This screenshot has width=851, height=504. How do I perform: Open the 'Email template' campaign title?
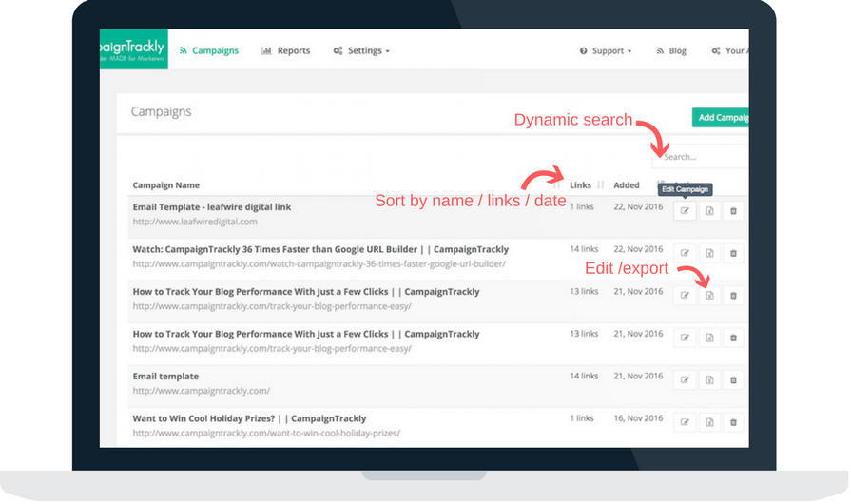click(165, 376)
